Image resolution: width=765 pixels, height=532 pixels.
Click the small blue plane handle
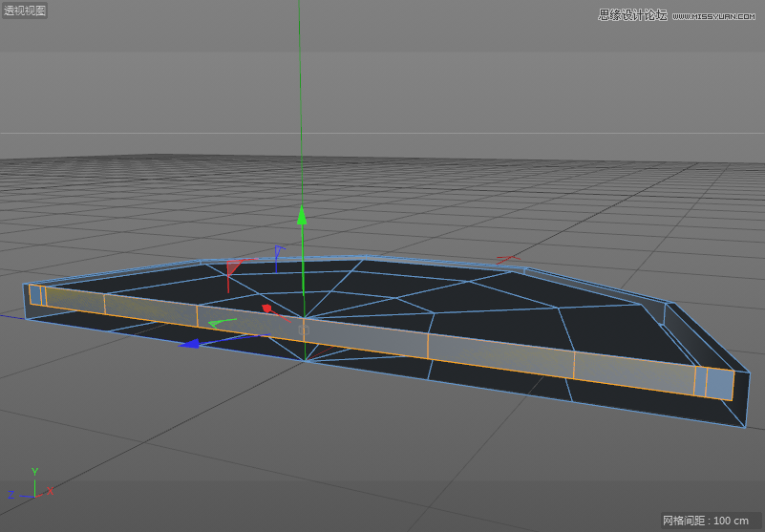(278, 251)
